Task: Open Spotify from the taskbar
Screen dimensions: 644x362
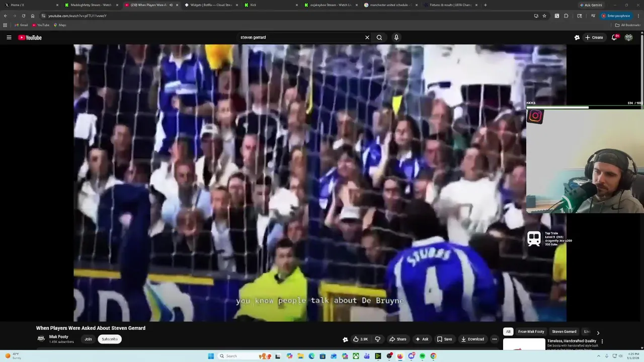Action: point(422,356)
